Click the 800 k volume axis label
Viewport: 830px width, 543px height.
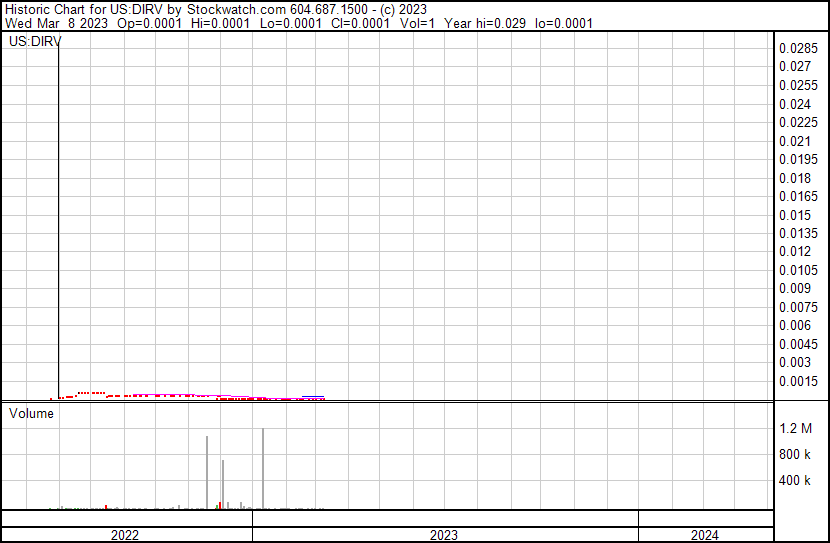pos(796,455)
